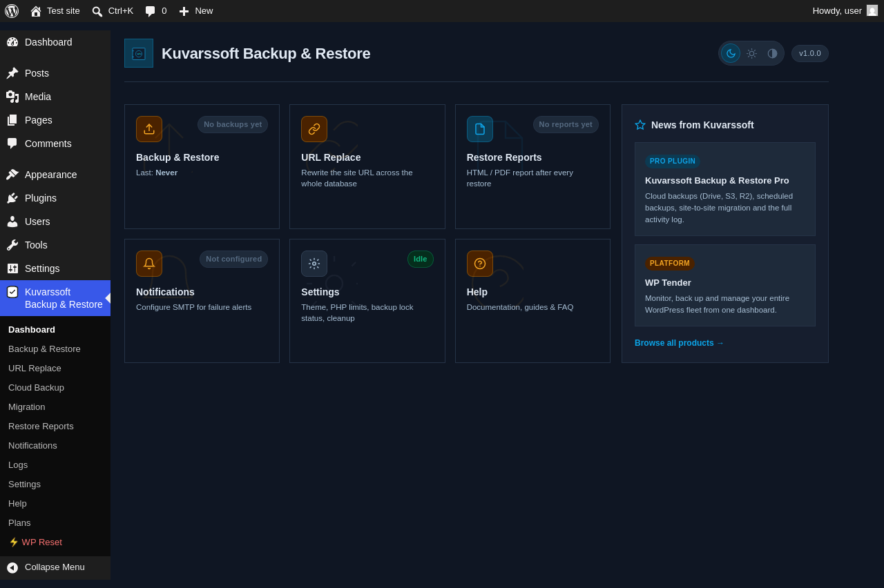Open the Dashboard gauge icon in sidebar
The width and height of the screenshot is (884, 588).
tap(12, 42)
